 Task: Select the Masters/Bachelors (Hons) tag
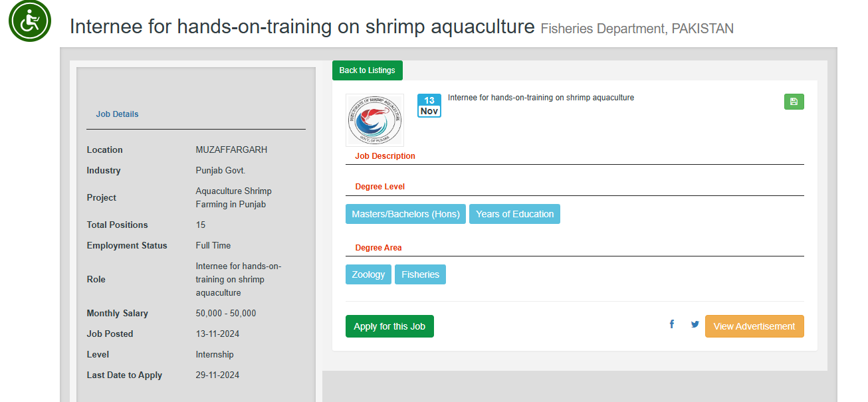(x=405, y=214)
